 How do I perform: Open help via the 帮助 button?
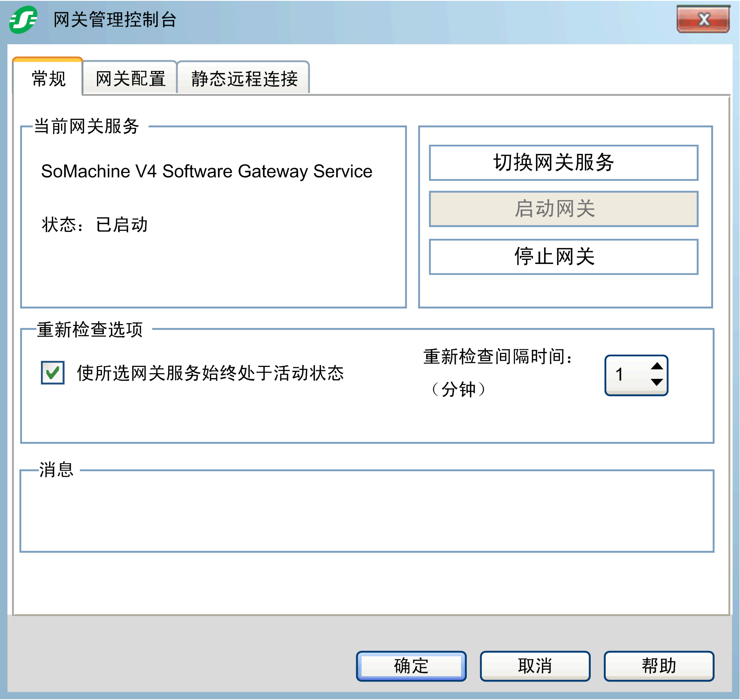pyautogui.click(x=659, y=666)
